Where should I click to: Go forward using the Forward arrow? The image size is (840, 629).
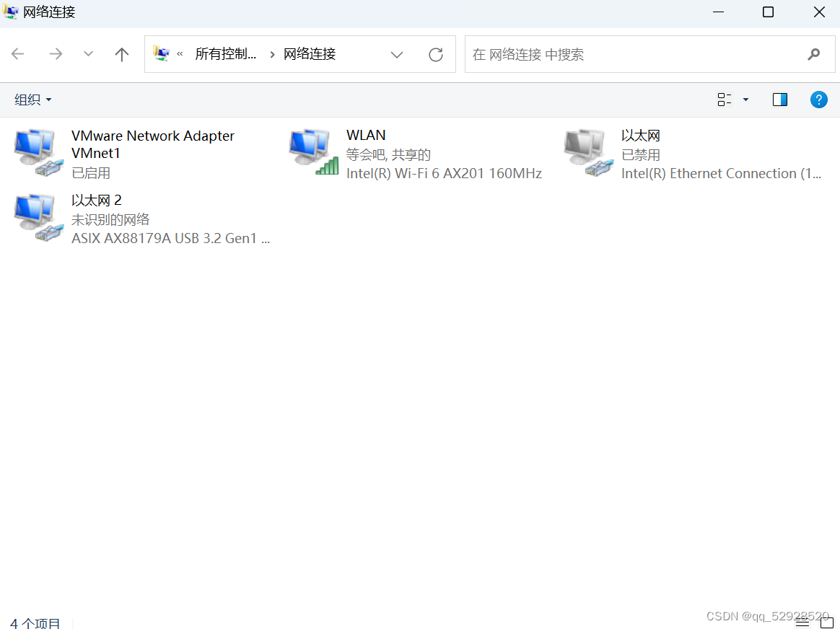tap(56, 54)
